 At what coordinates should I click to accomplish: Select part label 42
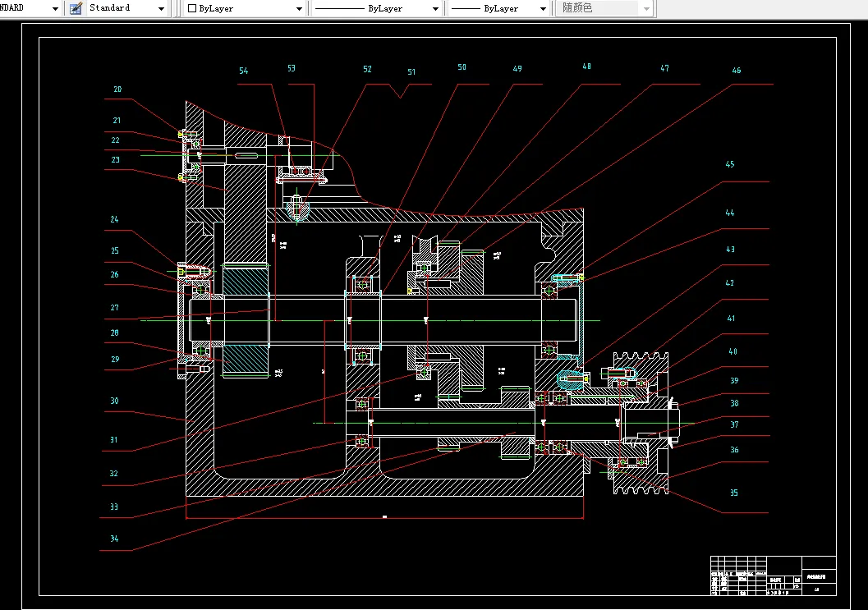(729, 283)
